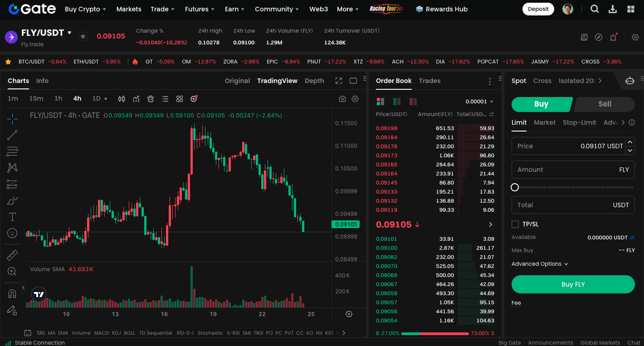
Task: Select the Market order type tab
Action: coord(545,122)
